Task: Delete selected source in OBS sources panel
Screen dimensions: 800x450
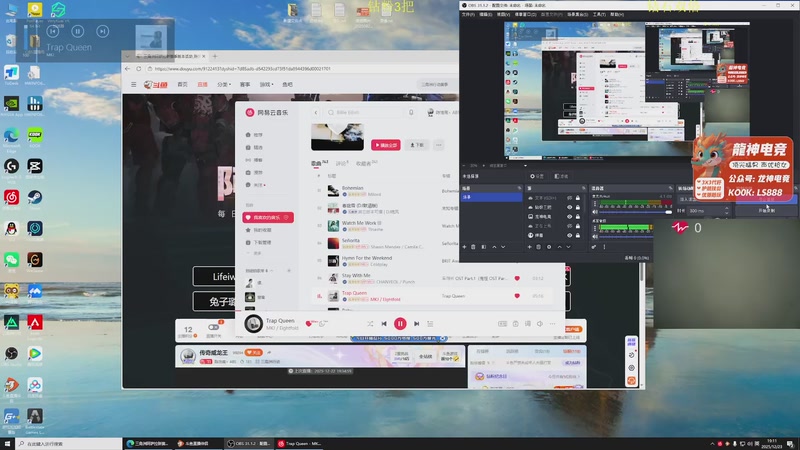Action: 538,247
